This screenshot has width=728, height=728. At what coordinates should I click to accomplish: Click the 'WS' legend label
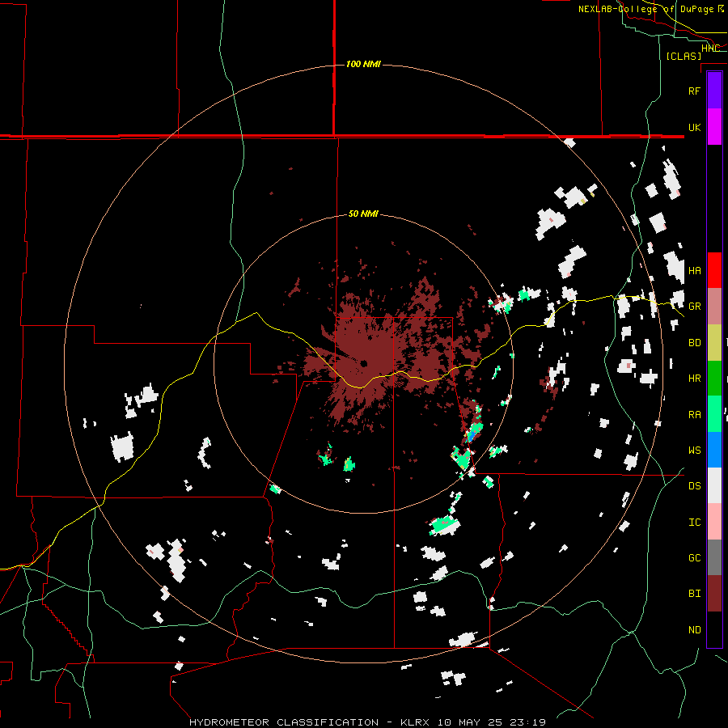point(695,451)
